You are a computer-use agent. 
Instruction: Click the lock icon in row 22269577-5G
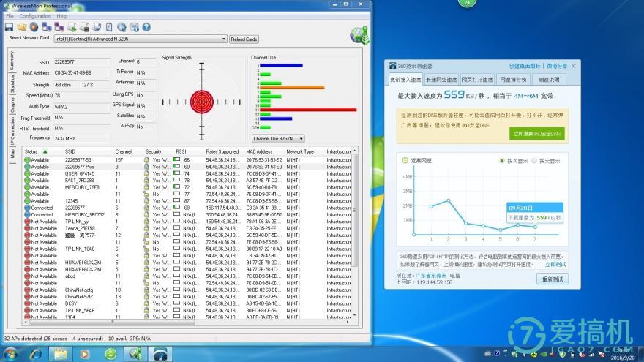click(x=146, y=159)
